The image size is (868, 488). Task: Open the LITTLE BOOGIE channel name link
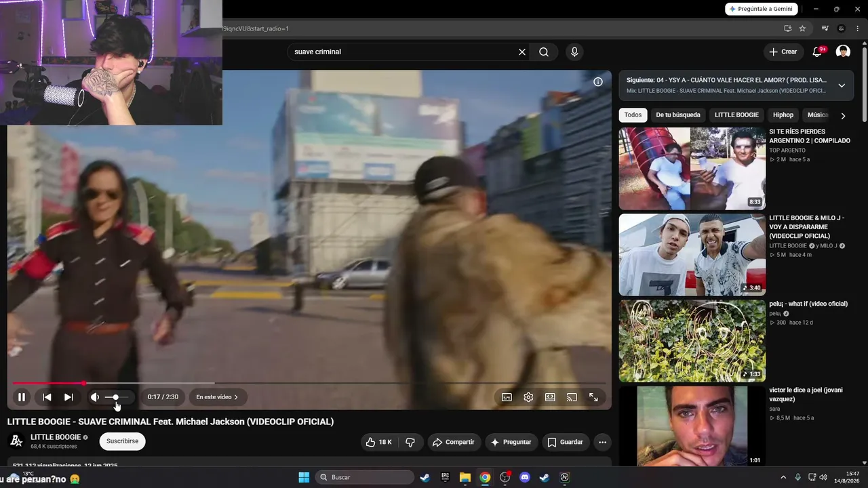(56, 437)
